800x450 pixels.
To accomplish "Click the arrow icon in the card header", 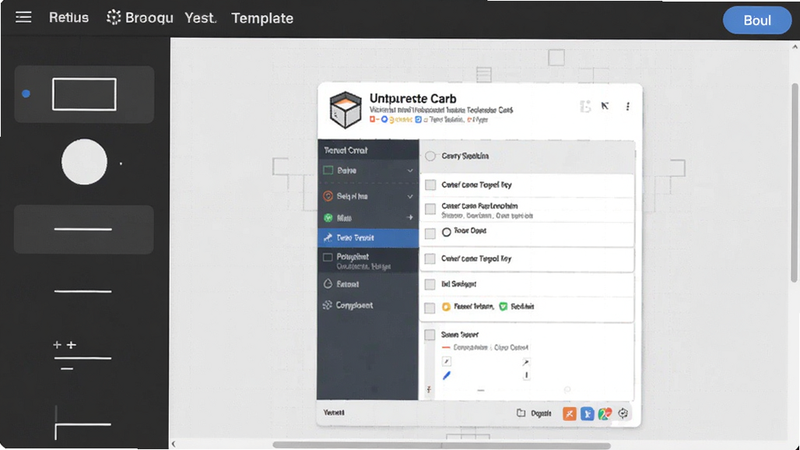I will coord(605,106).
